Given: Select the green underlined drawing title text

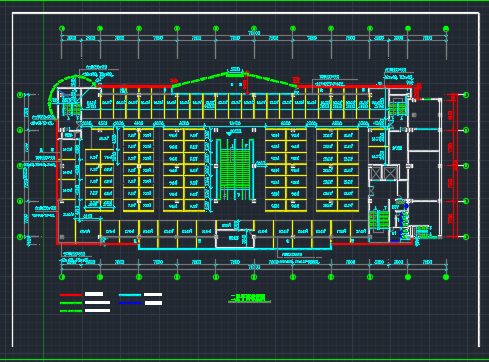Looking at the screenshot, I should point(249,298).
